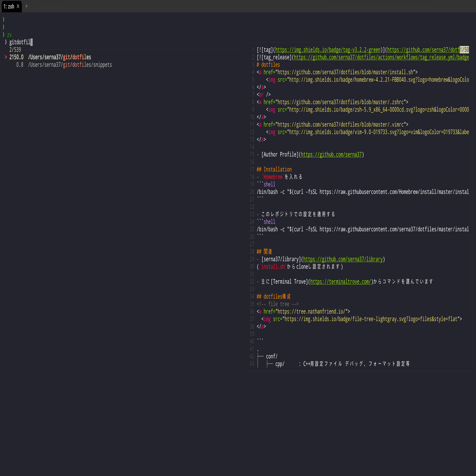Click the '1/50' preview scroll indicator
Viewport: 476px width, 476px height.
464,50
